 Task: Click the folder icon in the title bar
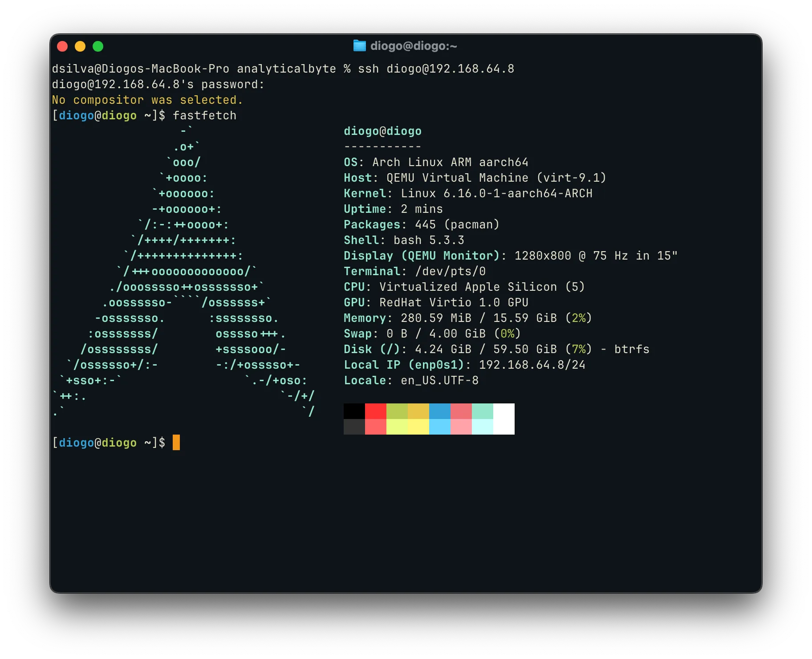coord(359,45)
